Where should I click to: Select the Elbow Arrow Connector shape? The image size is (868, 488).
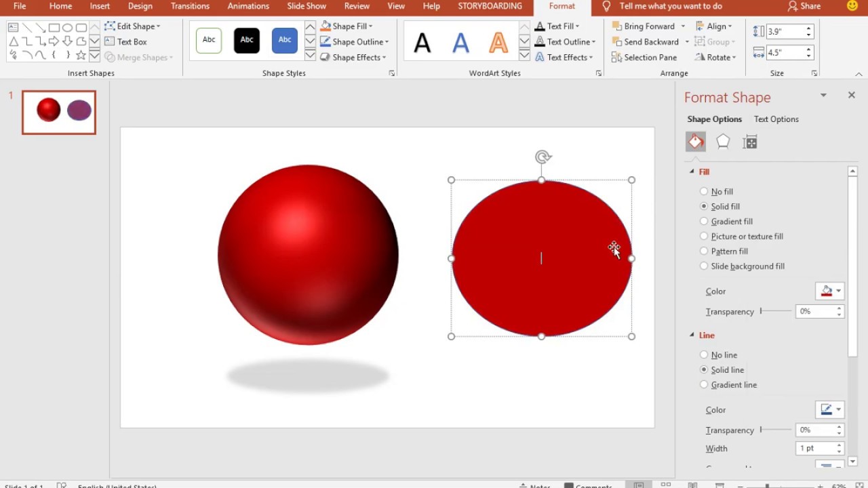[x=41, y=41]
